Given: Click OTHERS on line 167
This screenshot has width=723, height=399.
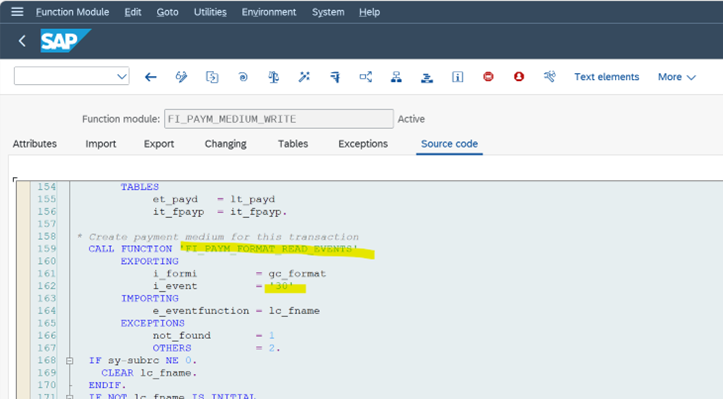Looking at the screenshot, I should (172, 348).
